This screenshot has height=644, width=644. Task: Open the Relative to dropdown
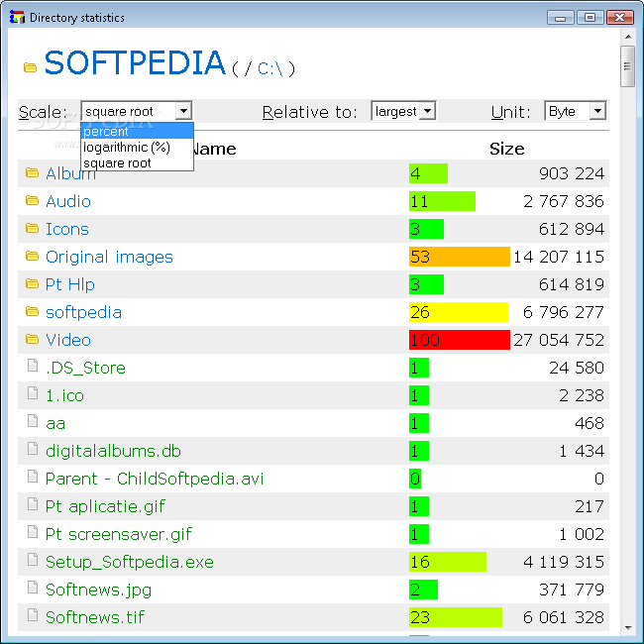[x=403, y=111]
